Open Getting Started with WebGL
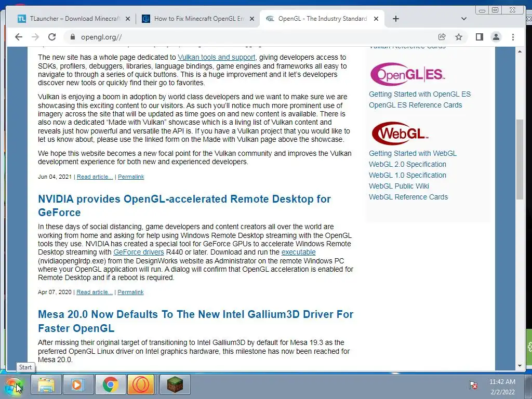This screenshot has width=532, height=399. pos(413,153)
